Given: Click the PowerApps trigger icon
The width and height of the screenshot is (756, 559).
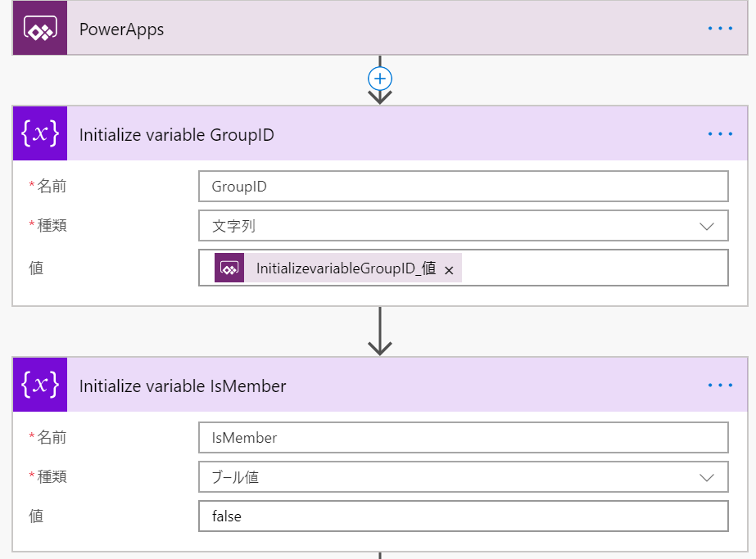Looking at the screenshot, I should tap(39, 28).
